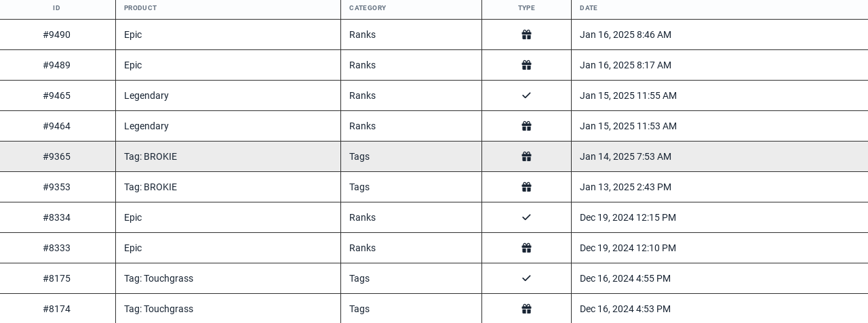Click gift icon in row #8174
The width and height of the screenshot is (868, 323).
pyautogui.click(x=526, y=309)
